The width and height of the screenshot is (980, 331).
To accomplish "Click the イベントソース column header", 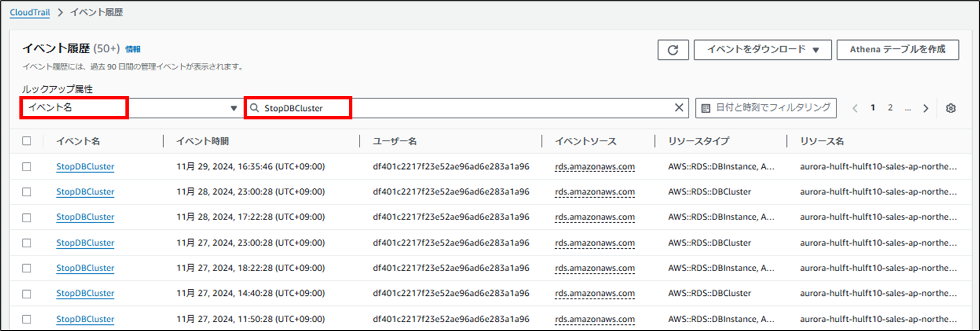I will click(586, 141).
